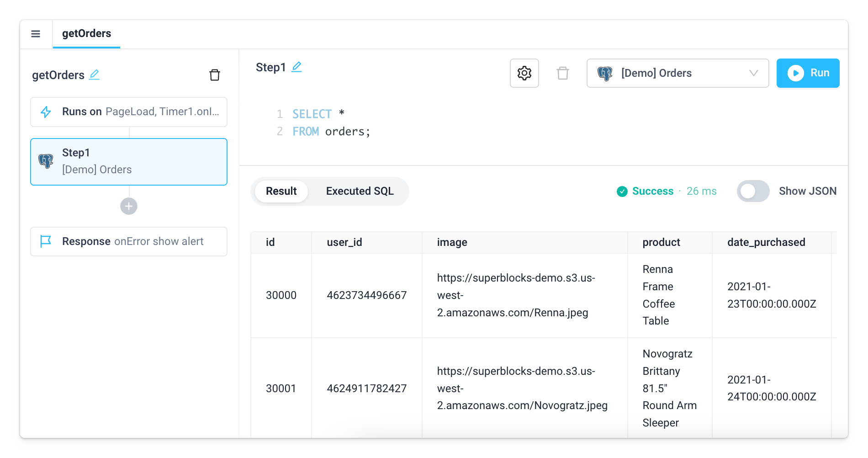This screenshot has width=868, height=458.
Task: Add a new step with plus button
Action: tap(128, 206)
